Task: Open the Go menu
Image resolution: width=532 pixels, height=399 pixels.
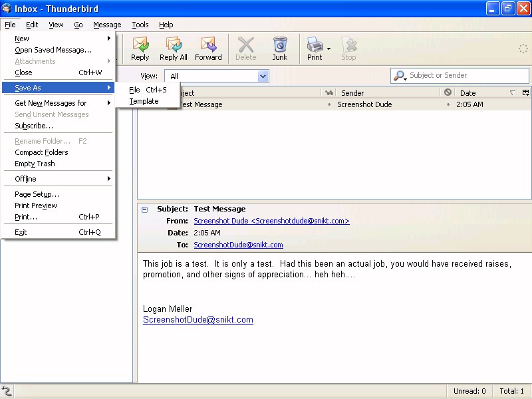Action: (78, 25)
